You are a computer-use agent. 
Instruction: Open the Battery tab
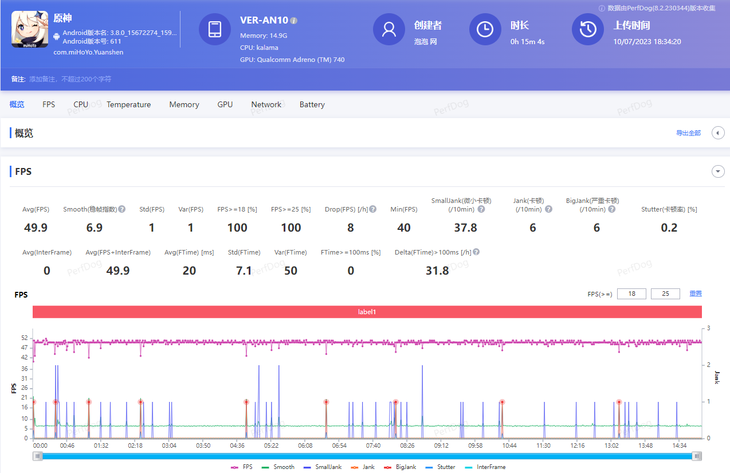311,104
